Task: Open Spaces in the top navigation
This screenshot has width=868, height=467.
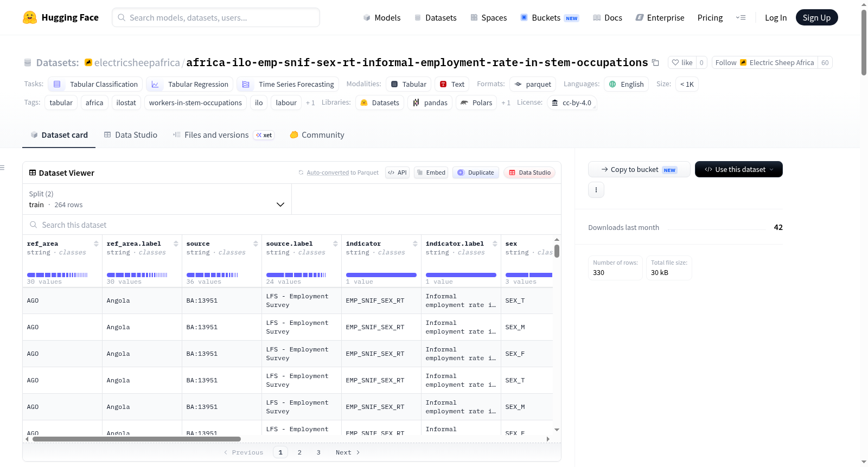Action: (489, 17)
